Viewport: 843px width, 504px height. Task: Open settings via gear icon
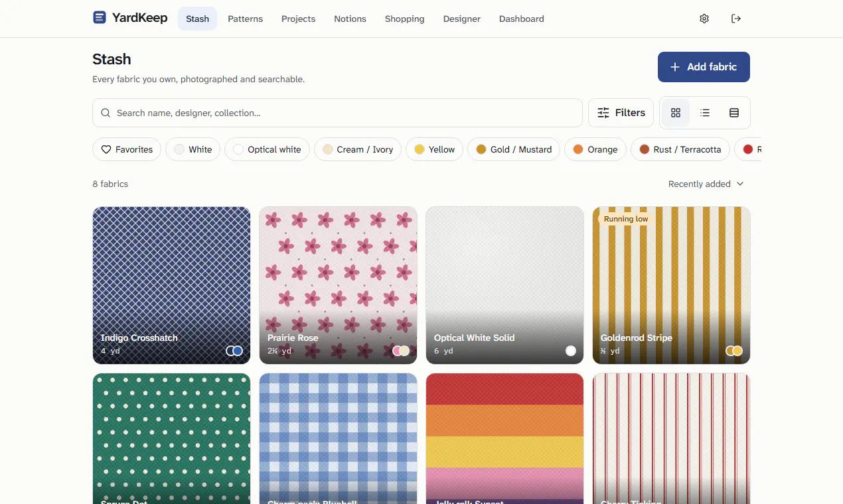(x=704, y=19)
